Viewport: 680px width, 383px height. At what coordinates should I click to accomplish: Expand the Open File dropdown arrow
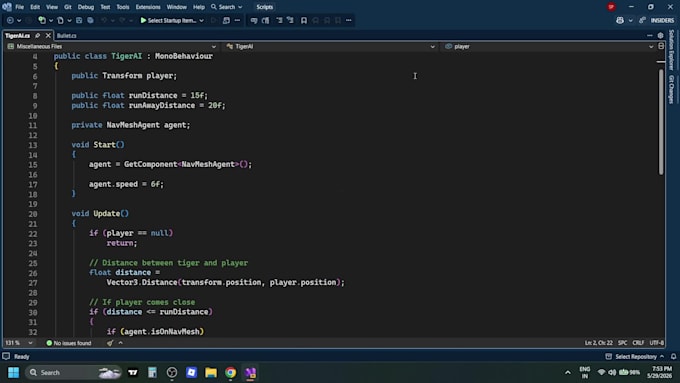69,20
